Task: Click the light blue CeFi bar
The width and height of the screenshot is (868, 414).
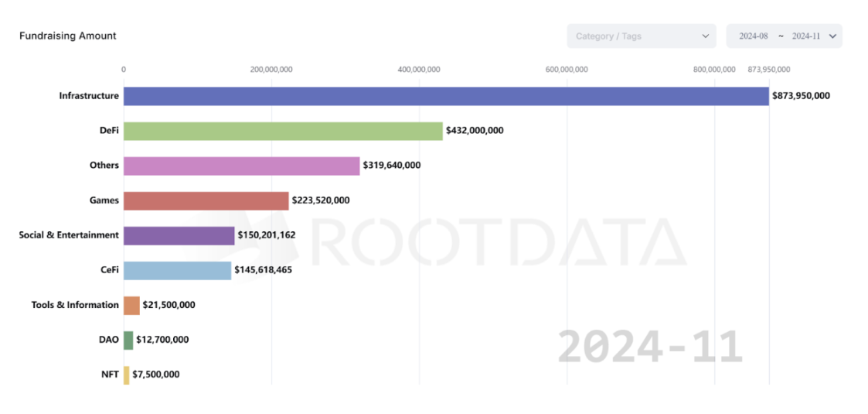Action: click(177, 270)
